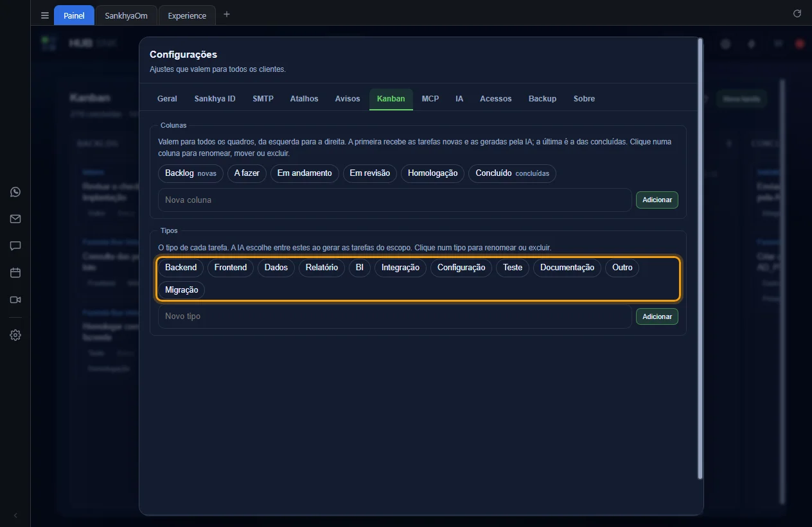The image size is (812, 527).
Task: Open the Backup settings tab
Action: pos(542,99)
